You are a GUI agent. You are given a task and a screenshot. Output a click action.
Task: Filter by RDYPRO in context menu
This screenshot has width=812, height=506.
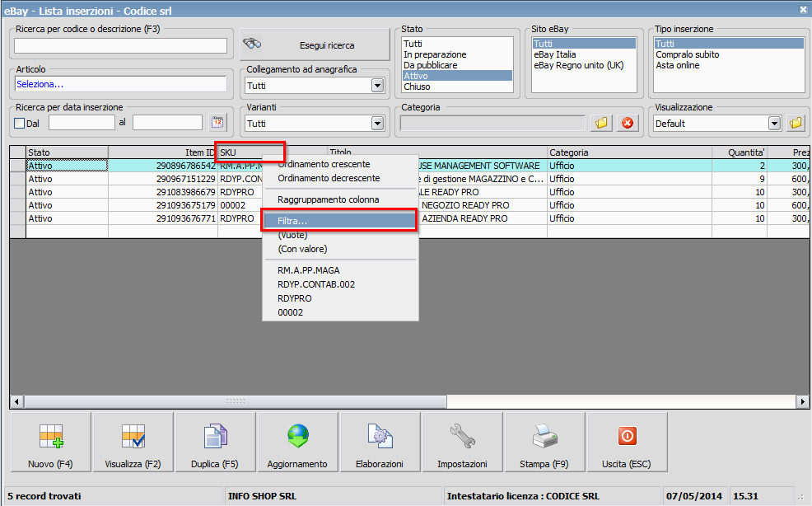coord(340,298)
